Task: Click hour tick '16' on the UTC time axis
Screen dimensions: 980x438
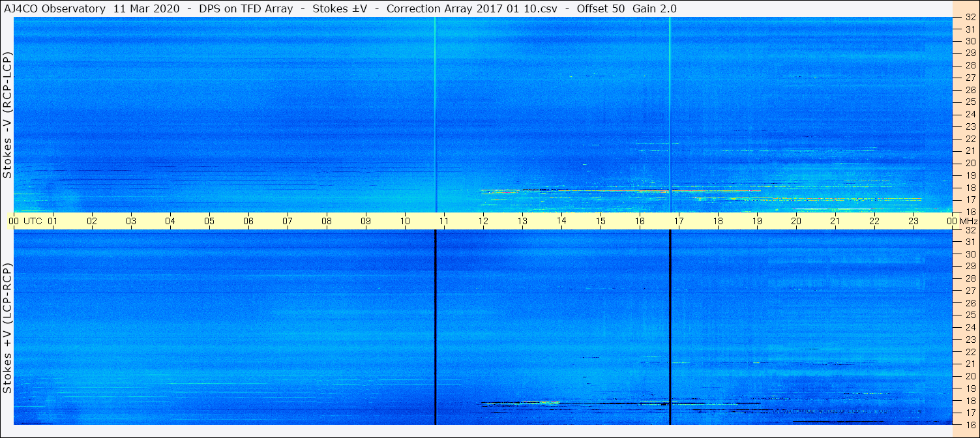Action: (640, 221)
